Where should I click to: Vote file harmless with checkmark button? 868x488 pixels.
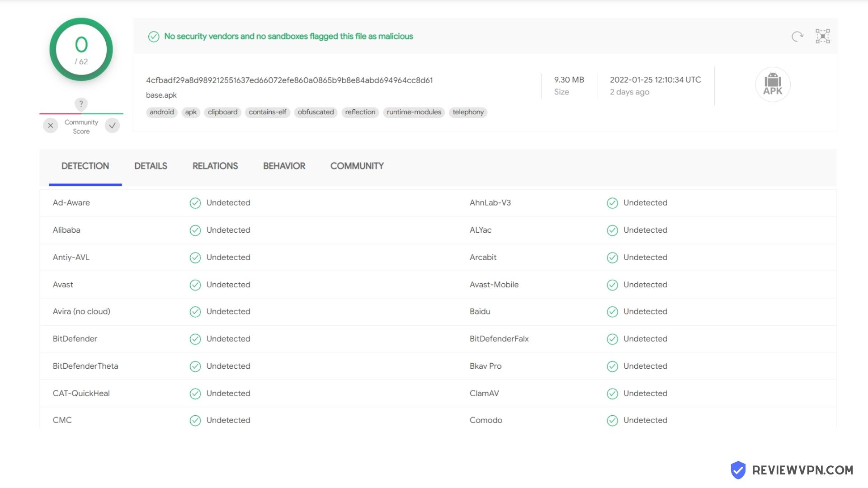pyautogui.click(x=112, y=126)
